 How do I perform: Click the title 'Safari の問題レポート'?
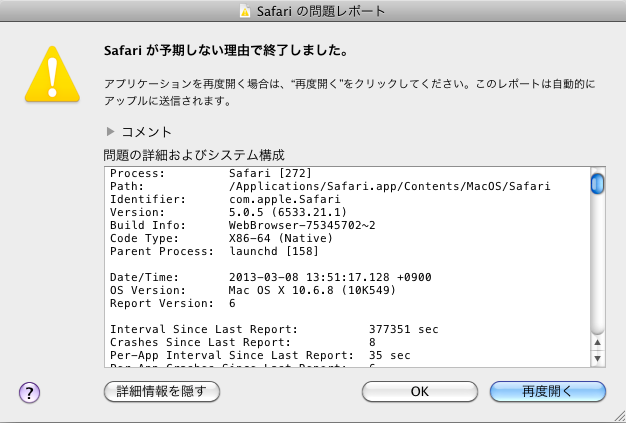[x=321, y=11]
